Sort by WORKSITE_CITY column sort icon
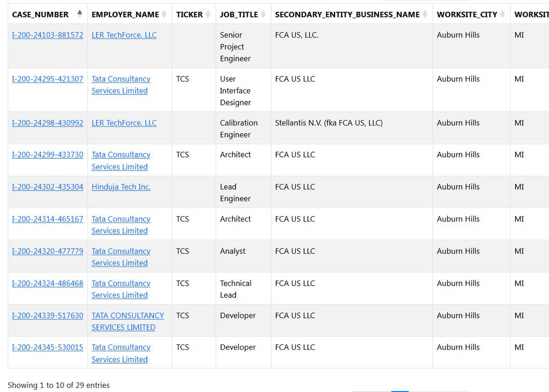The height and width of the screenshot is (392, 549). point(502,14)
